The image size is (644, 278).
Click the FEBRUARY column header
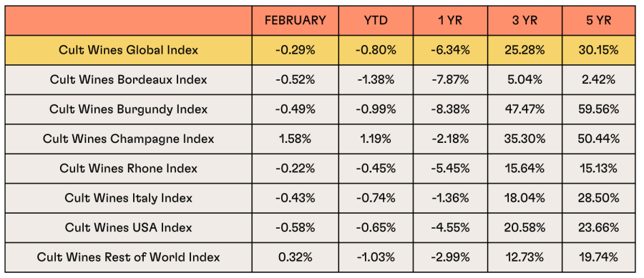pos(296,21)
